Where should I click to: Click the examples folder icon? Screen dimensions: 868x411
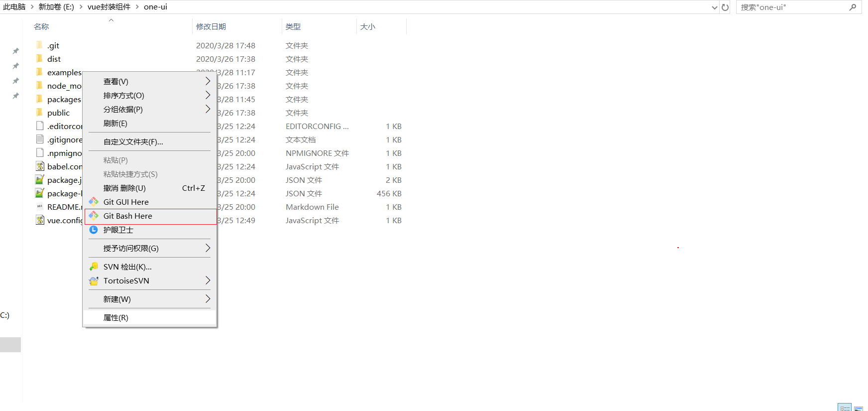[39, 72]
